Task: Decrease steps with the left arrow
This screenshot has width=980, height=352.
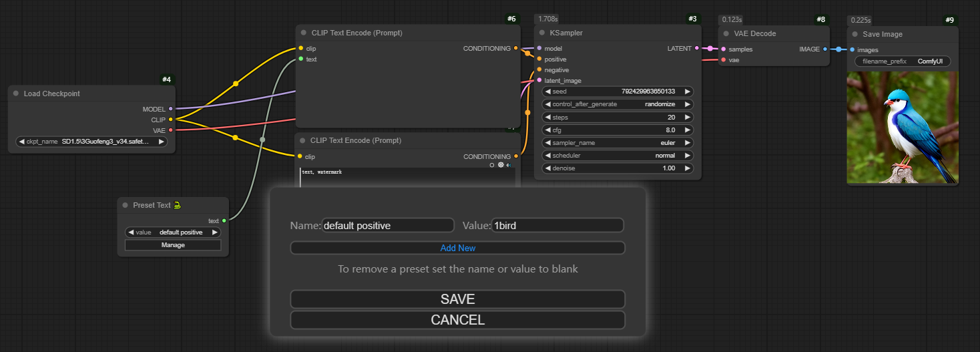Action: [x=548, y=117]
